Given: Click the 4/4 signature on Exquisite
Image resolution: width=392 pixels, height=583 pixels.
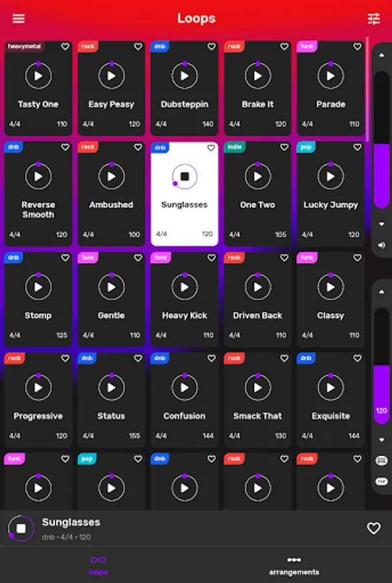Looking at the screenshot, I should (x=307, y=436).
